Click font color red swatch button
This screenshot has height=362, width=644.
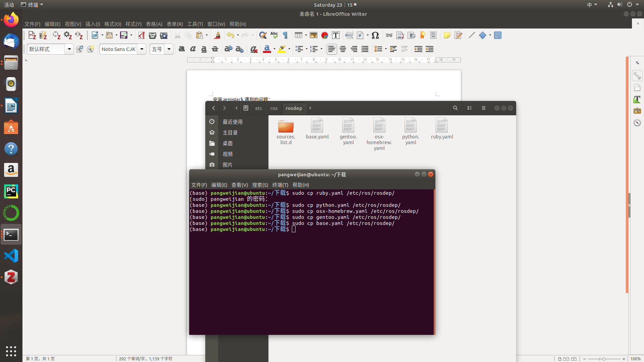(267, 49)
